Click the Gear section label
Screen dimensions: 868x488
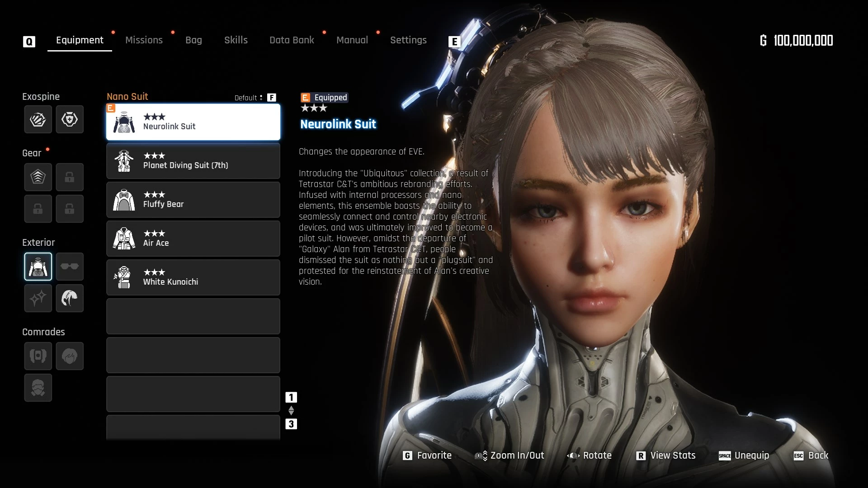tap(32, 153)
